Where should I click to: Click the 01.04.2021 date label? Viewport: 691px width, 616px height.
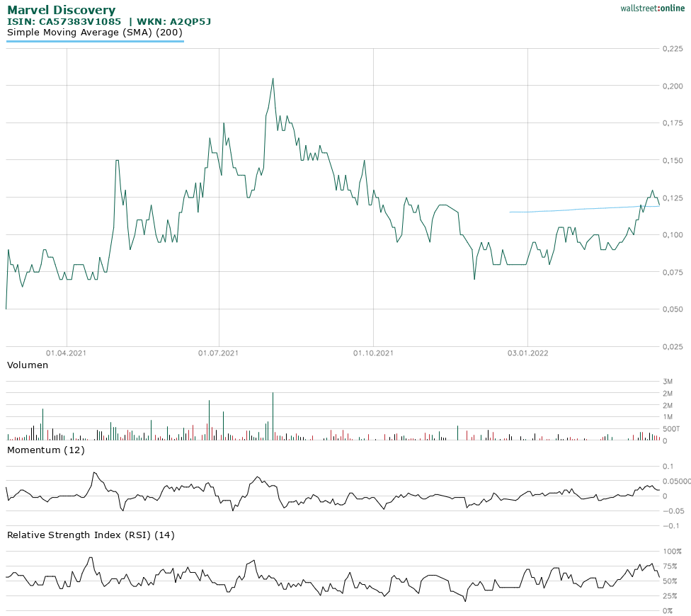point(66,353)
